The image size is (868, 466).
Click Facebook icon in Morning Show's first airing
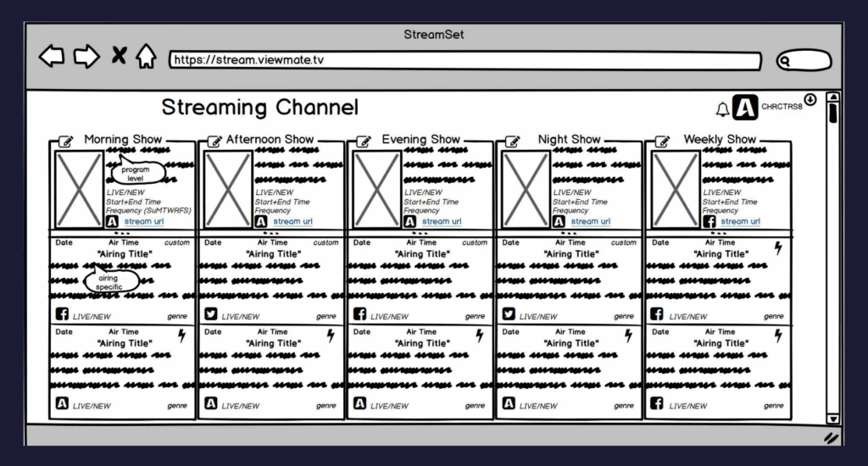point(62,314)
